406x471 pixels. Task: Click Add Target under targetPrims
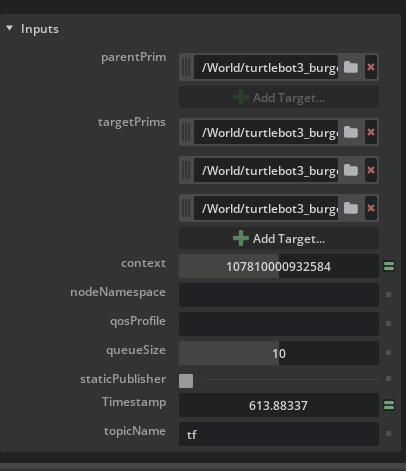coord(279,238)
